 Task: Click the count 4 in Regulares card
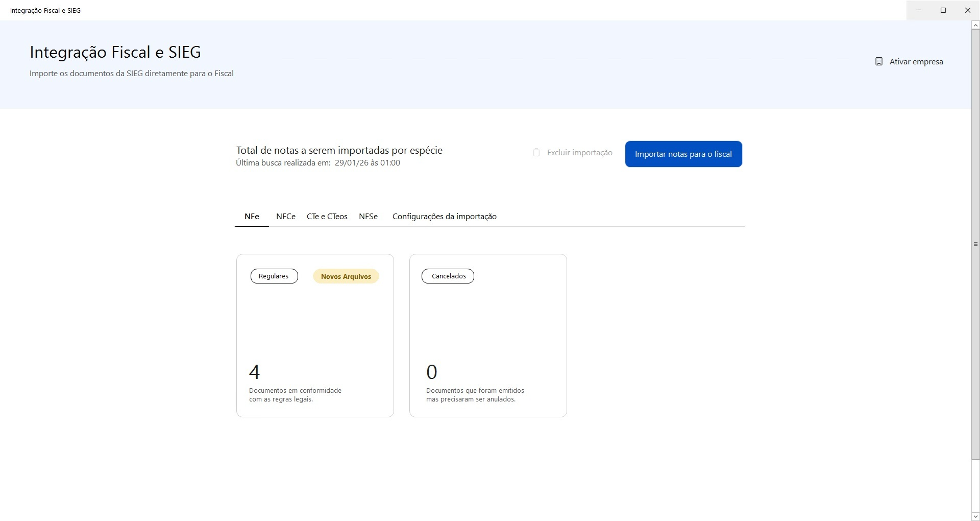coord(254,372)
